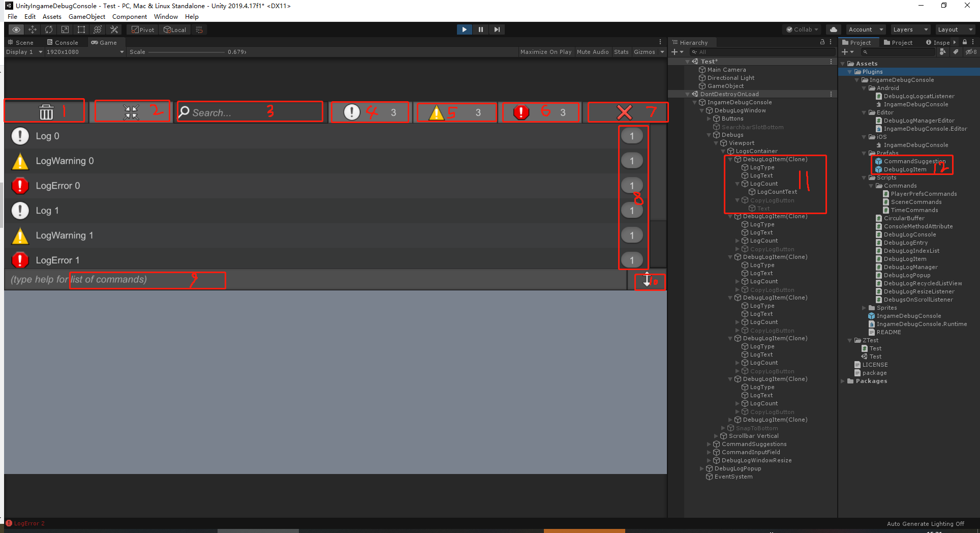This screenshot has width=980, height=533.
Task: Click the Step frame advance icon
Action: (x=497, y=29)
